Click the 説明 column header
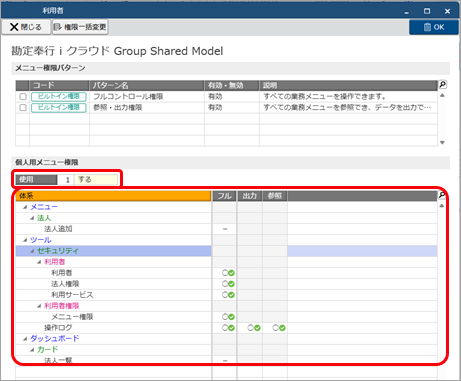Screen dimensions: 461x381 (x=348, y=85)
